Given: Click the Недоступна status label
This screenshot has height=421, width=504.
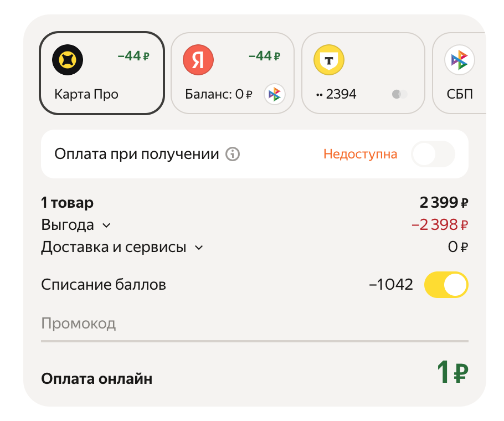Looking at the screenshot, I should pyautogui.click(x=360, y=154).
